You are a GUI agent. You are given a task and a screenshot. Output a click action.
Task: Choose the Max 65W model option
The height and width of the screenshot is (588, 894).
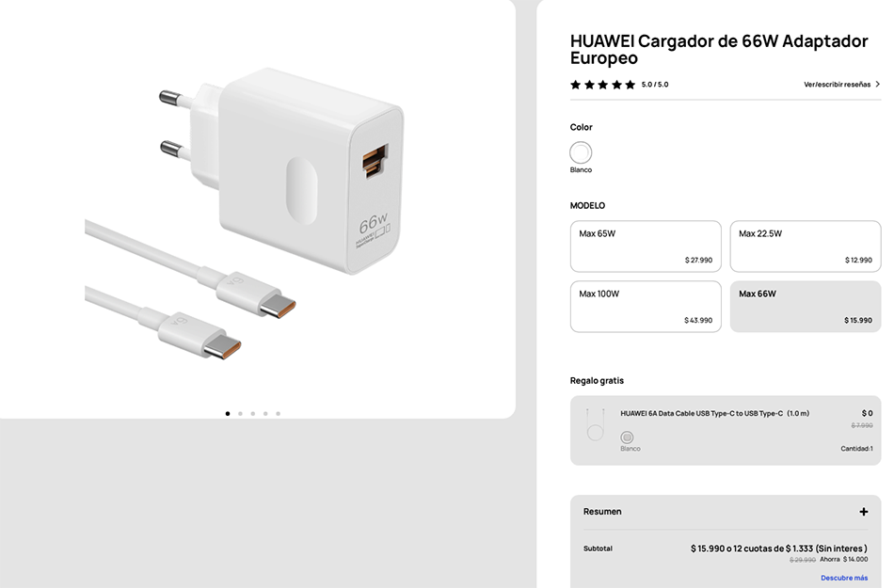(646, 246)
